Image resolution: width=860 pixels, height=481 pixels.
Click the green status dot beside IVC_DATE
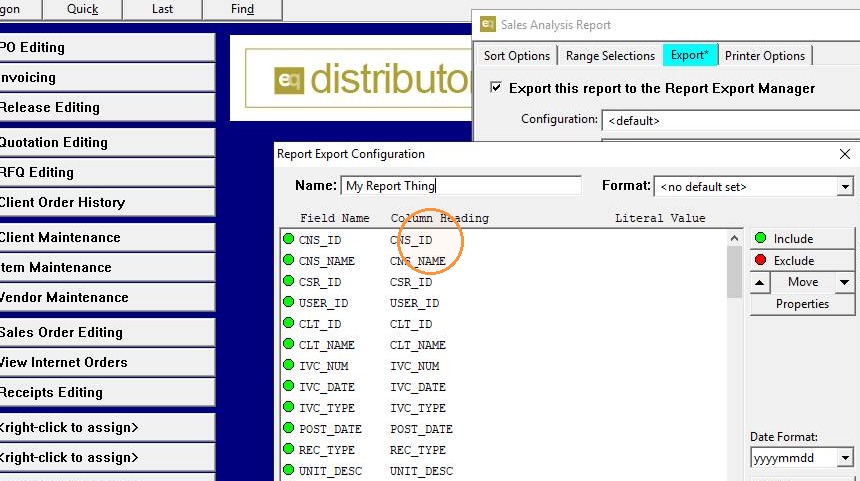click(x=288, y=386)
